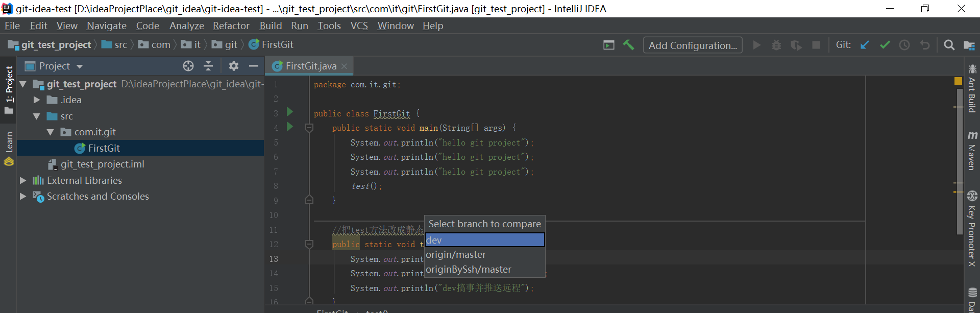Click the Build Project hammer icon
Viewport: 980px width, 313px height.
pos(628,45)
